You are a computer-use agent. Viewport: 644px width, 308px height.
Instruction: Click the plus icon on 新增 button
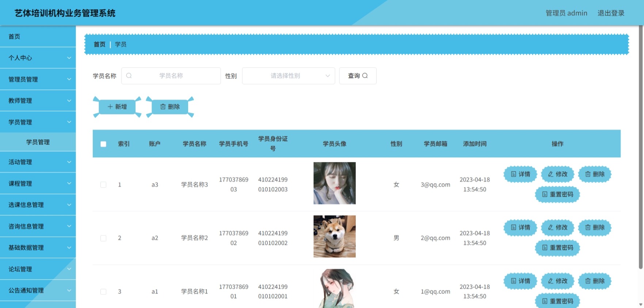tap(110, 107)
